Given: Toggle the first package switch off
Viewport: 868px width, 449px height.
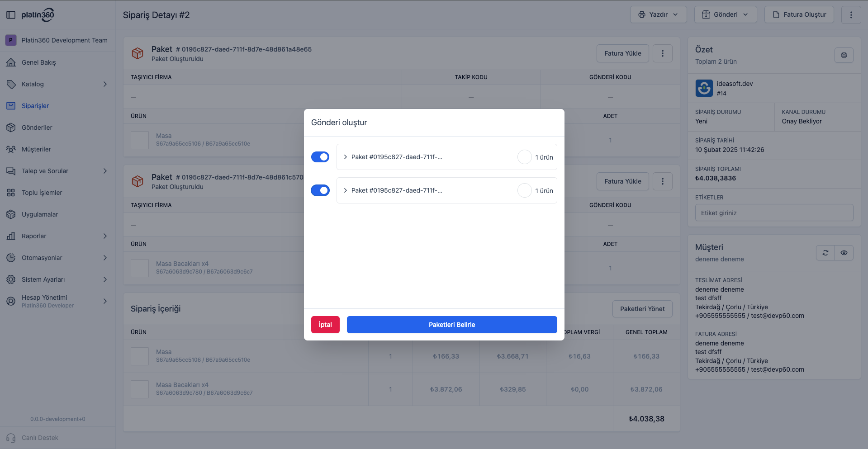Looking at the screenshot, I should 320,157.
